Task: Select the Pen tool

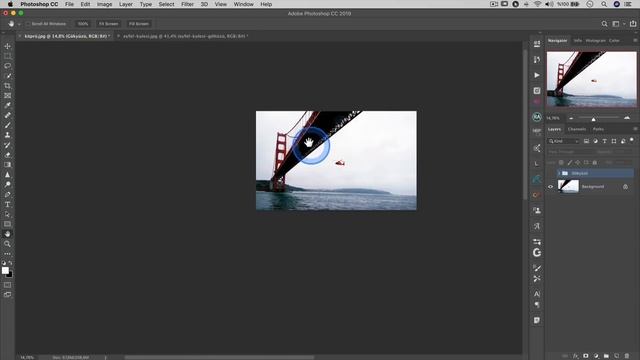Action: 7,194
